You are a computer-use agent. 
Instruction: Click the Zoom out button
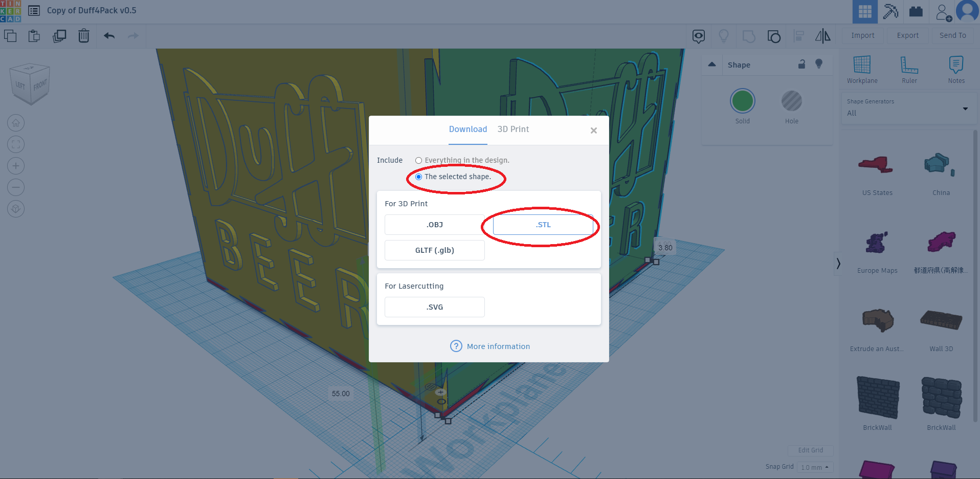click(16, 187)
